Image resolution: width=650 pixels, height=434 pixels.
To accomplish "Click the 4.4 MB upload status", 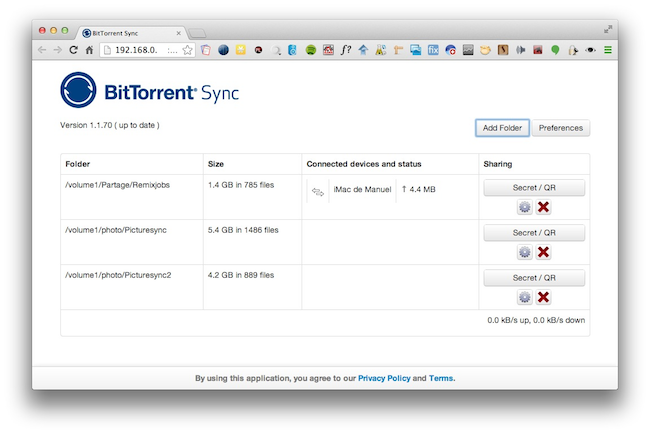I will [419, 189].
